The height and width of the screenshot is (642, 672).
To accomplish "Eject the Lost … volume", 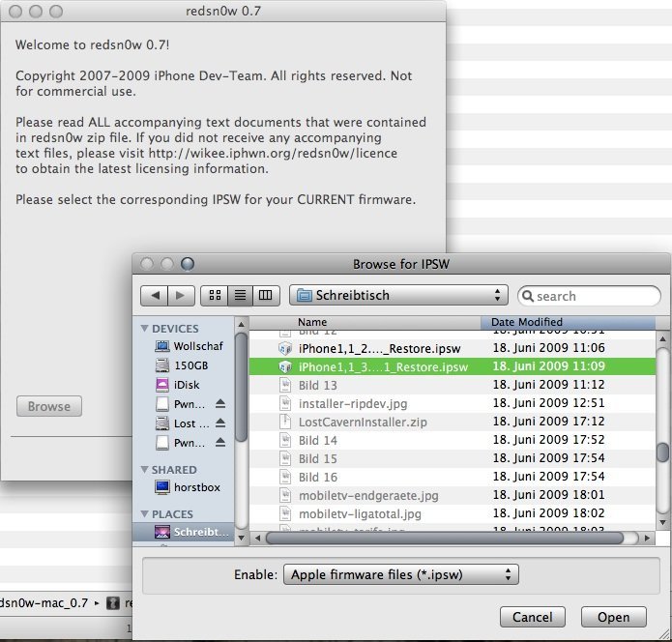I will (x=220, y=423).
